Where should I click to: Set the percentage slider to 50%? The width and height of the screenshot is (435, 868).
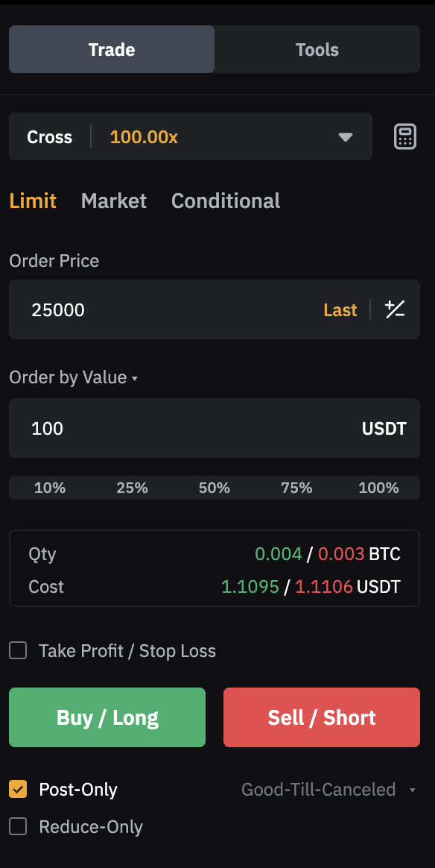click(x=215, y=488)
